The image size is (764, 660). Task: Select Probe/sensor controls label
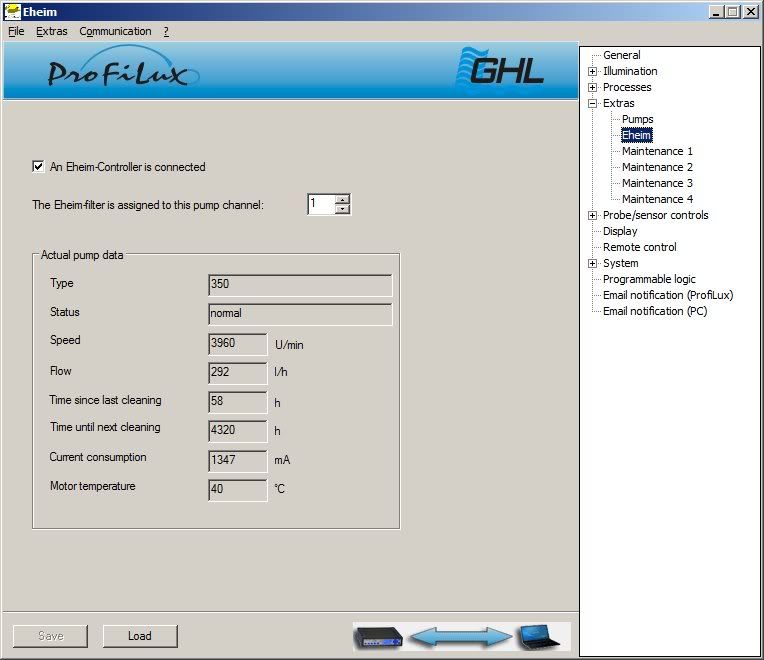coord(655,215)
